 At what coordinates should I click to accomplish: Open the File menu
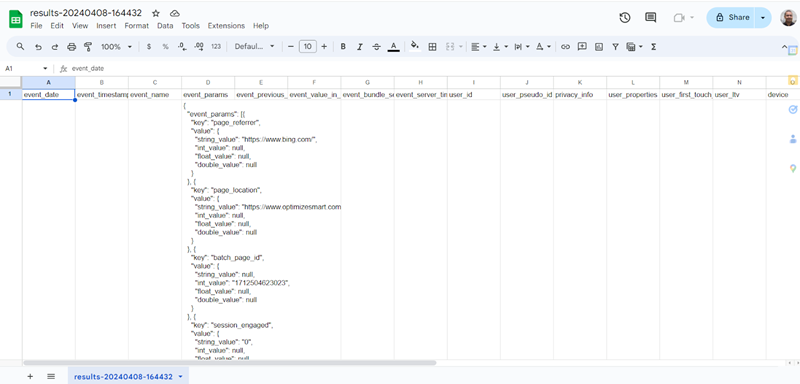pyautogui.click(x=36, y=25)
